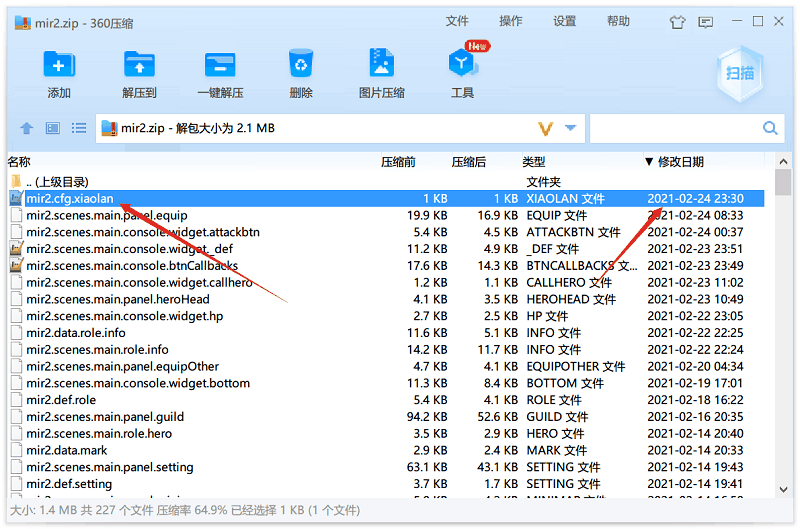
Task: Select file mir2.scenes.main.role.hero
Action: [x=386, y=434]
